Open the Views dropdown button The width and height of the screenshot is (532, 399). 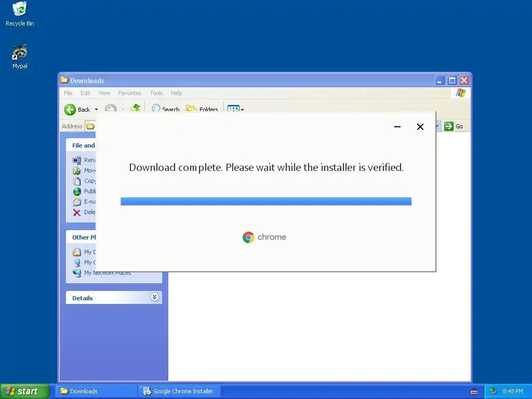[235, 109]
